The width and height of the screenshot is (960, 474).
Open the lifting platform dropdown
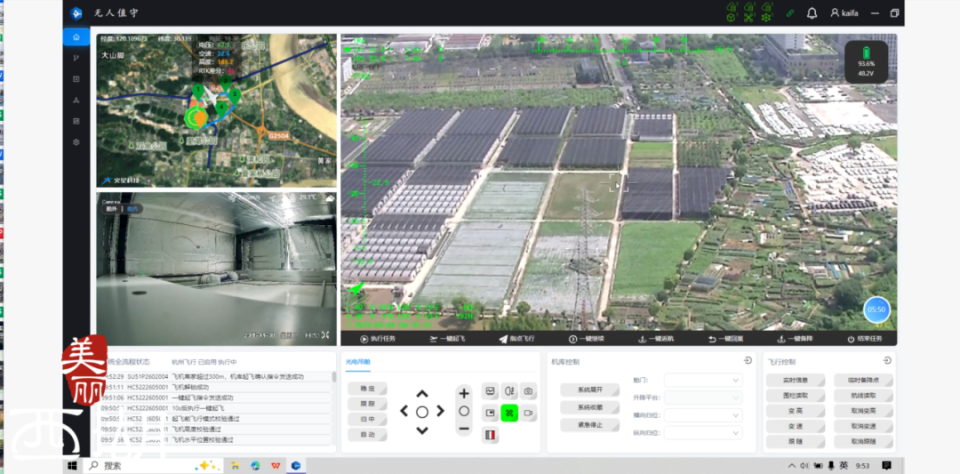point(703,397)
